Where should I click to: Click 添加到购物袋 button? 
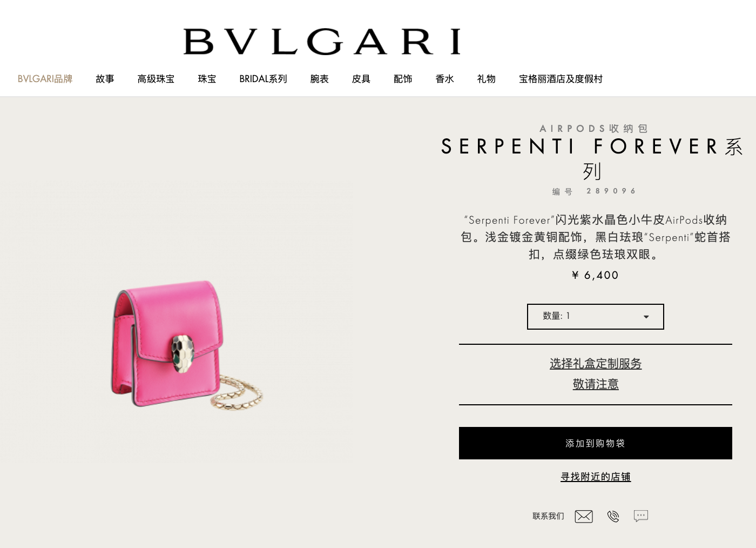tap(596, 443)
